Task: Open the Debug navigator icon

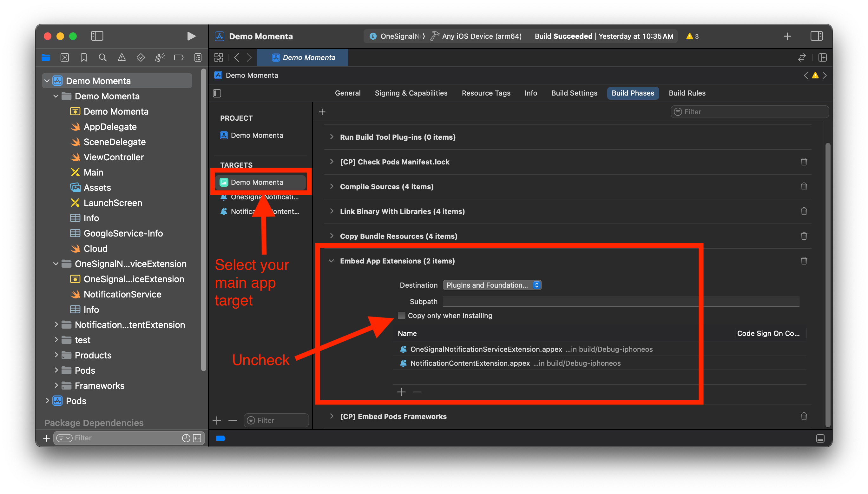Action: point(160,58)
